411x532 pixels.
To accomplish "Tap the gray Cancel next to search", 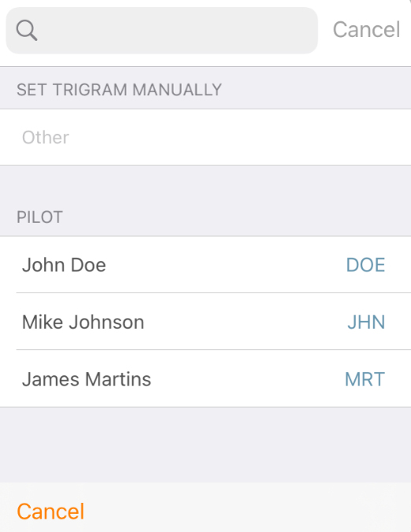I will (367, 30).
